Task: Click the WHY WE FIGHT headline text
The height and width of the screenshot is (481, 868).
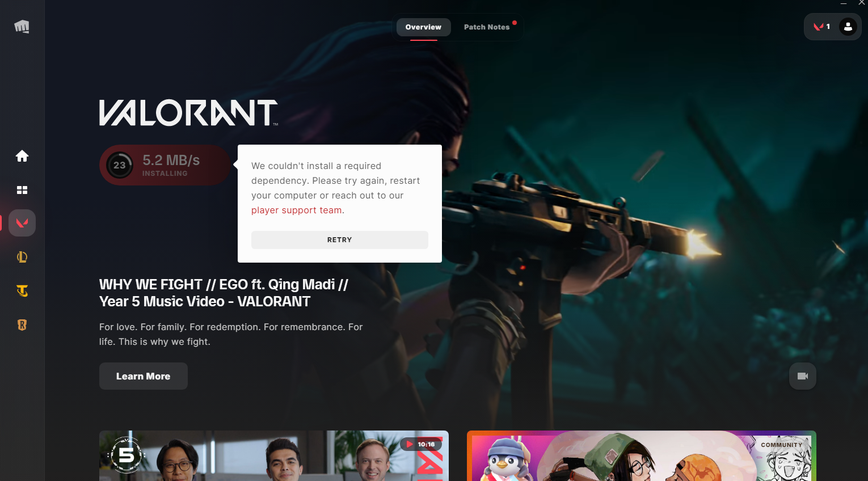Action: pos(224,293)
